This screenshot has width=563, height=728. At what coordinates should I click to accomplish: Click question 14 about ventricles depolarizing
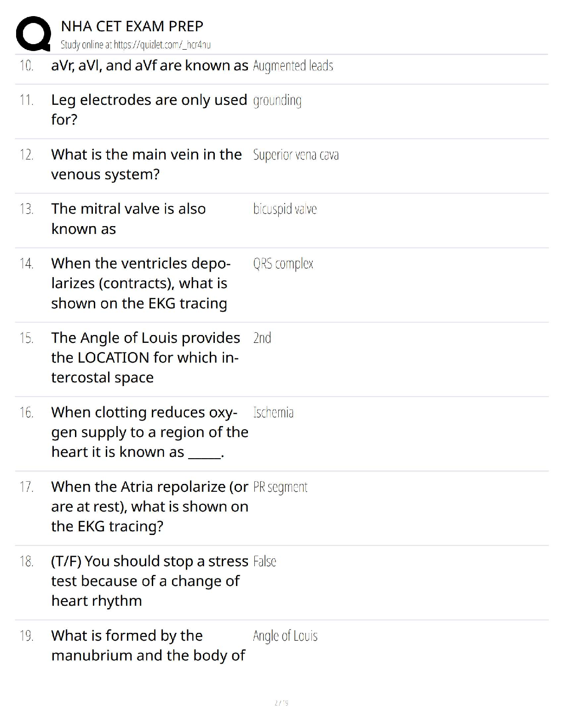click(x=141, y=283)
